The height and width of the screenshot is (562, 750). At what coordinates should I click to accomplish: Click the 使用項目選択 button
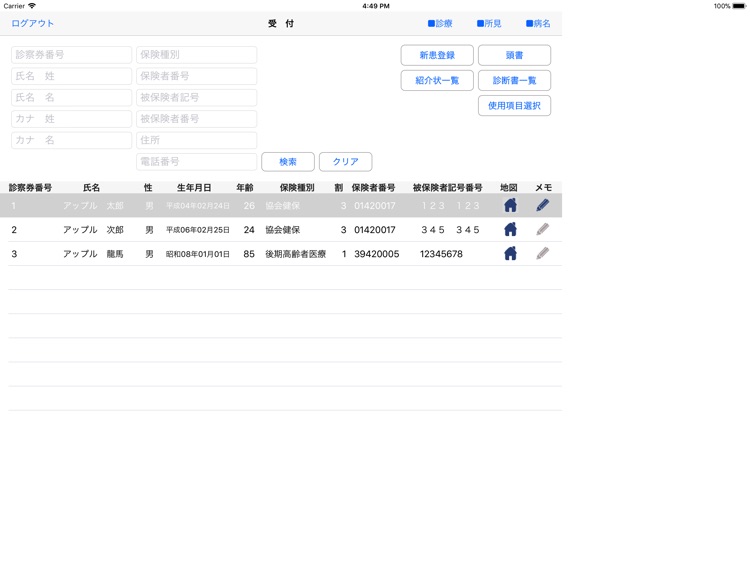[x=514, y=106]
